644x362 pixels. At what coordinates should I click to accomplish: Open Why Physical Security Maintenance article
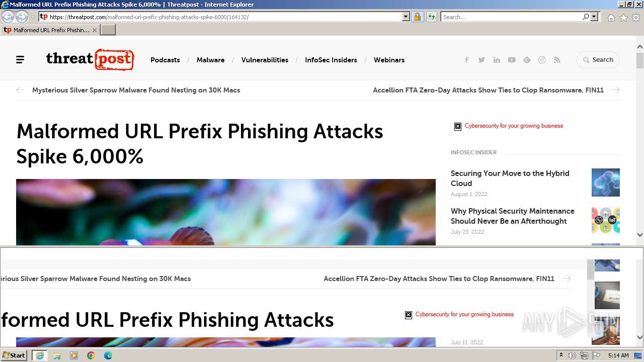(x=512, y=216)
